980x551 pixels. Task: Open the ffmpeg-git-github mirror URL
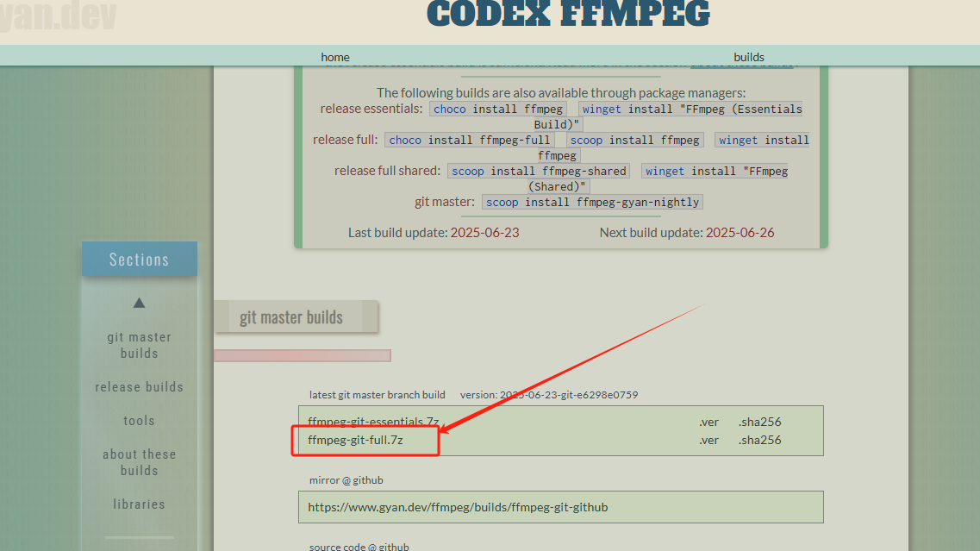(458, 507)
